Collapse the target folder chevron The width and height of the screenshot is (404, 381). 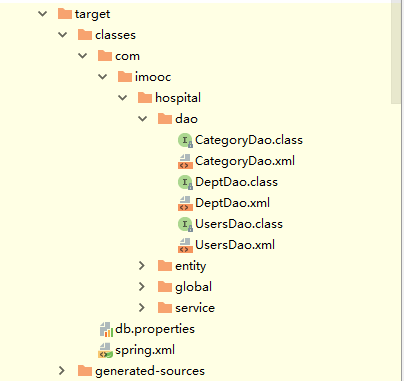point(43,14)
